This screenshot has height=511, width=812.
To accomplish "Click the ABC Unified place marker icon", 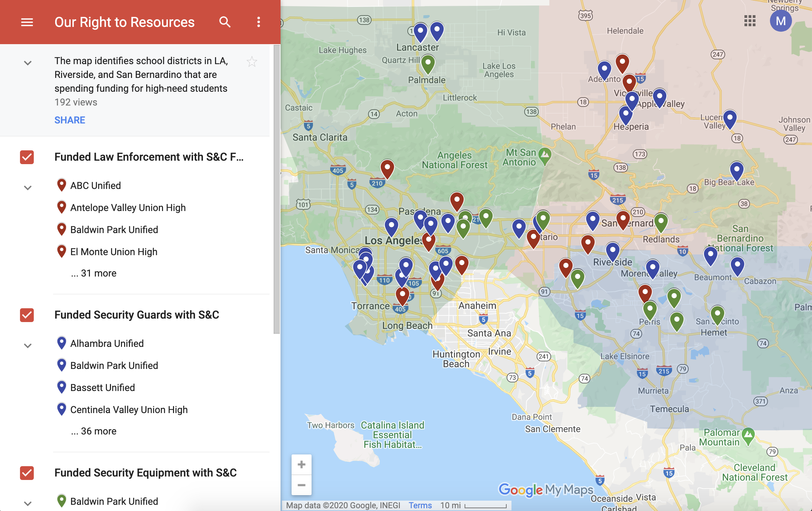I will pyautogui.click(x=61, y=184).
